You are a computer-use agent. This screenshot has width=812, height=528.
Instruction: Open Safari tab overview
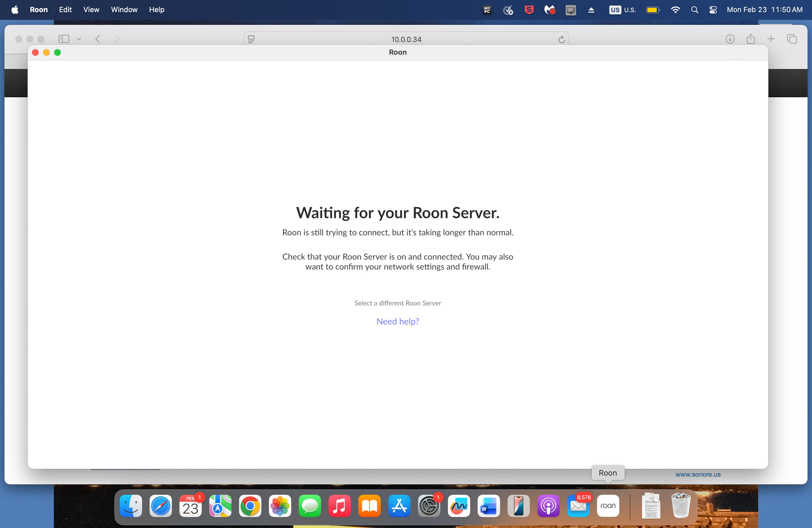[x=792, y=39]
